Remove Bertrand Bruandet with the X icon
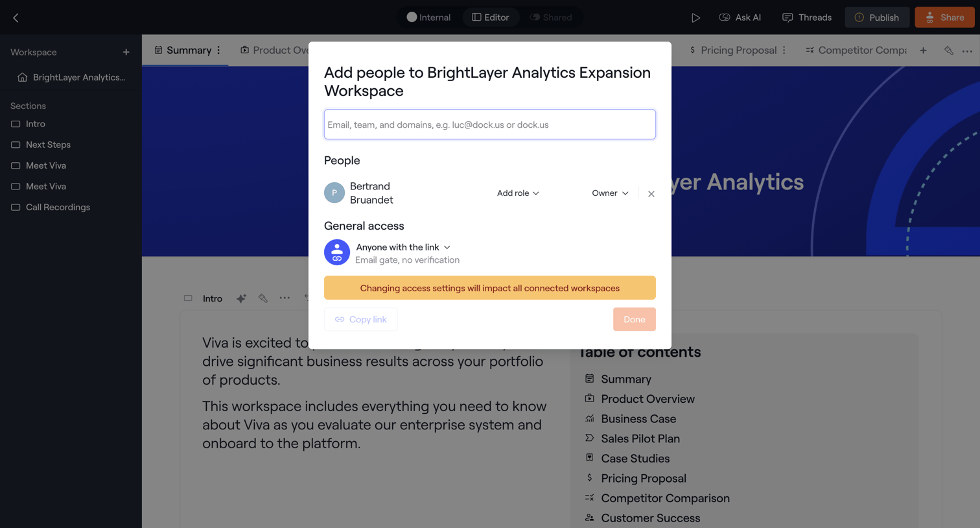Image resolution: width=980 pixels, height=528 pixels. click(x=651, y=193)
